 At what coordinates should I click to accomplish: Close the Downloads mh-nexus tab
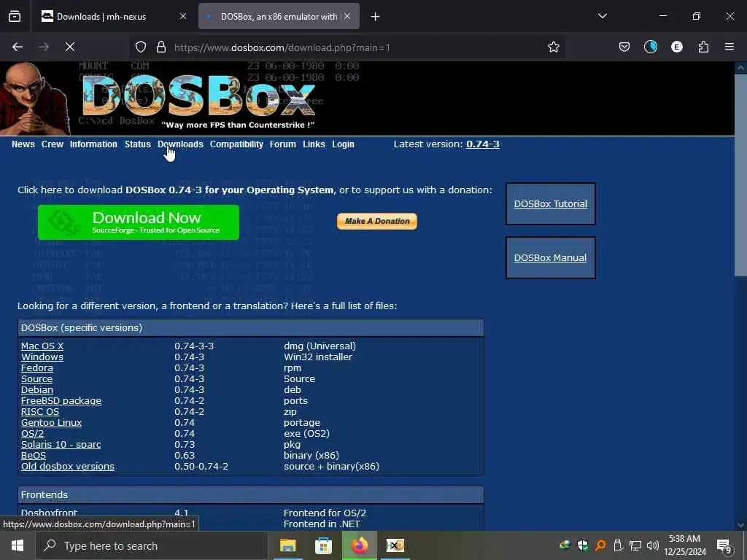tap(183, 17)
